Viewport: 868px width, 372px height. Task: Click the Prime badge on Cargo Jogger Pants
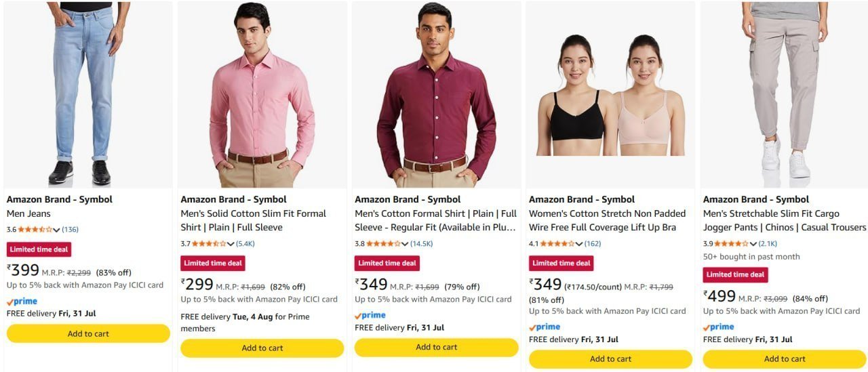pos(718,327)
